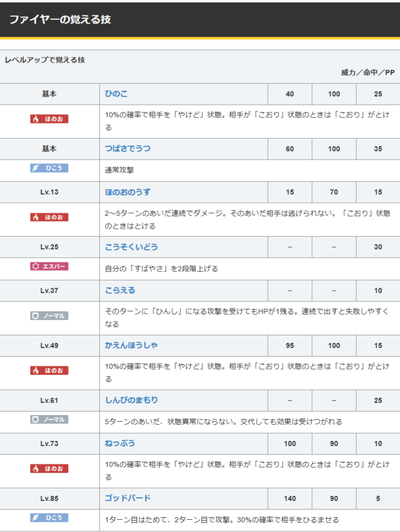Open the ねっぷう move link
The height and width of the screenshot is (532, 400).
tap(120, 444)
